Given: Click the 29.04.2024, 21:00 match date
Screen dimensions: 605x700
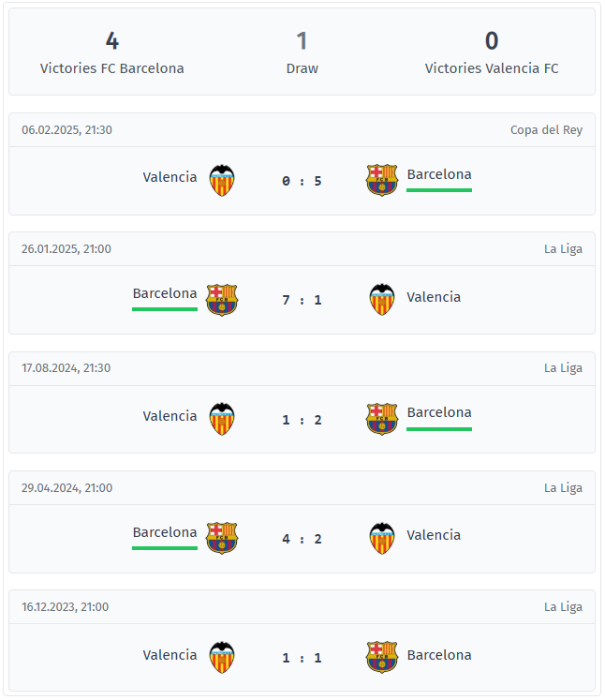Looking at the screenshot, I should point(66,488).
